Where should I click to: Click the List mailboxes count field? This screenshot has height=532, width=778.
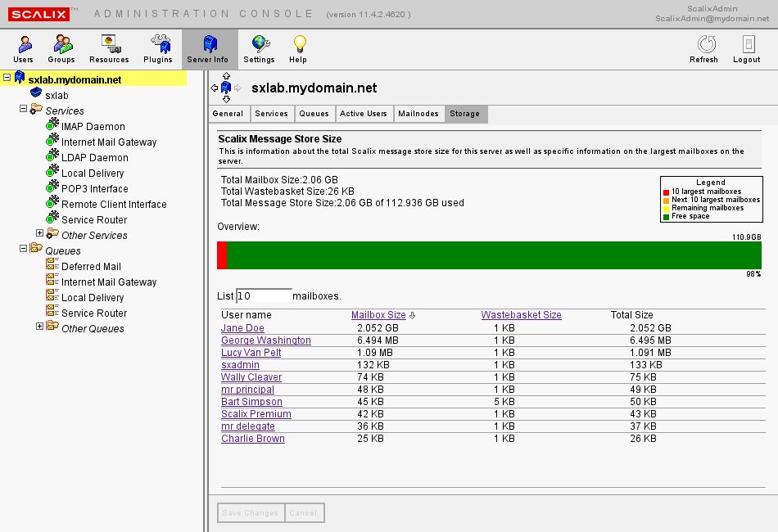[264, 295]
